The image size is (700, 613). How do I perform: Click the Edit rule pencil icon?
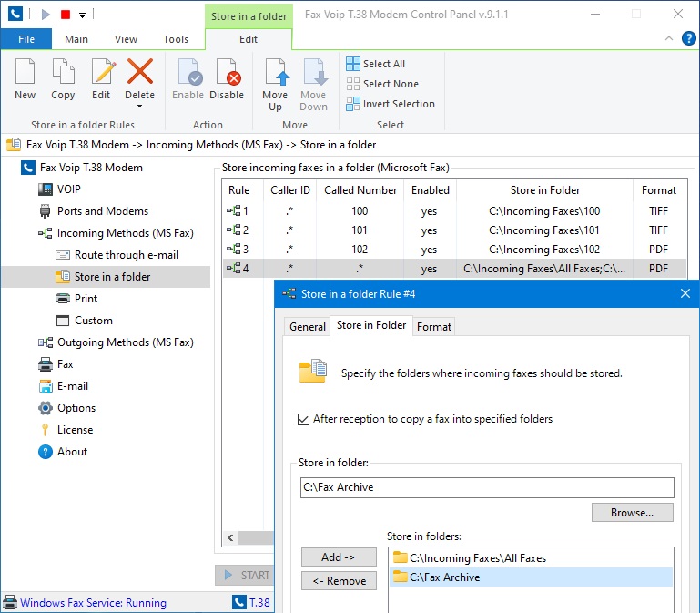[103, 71]
